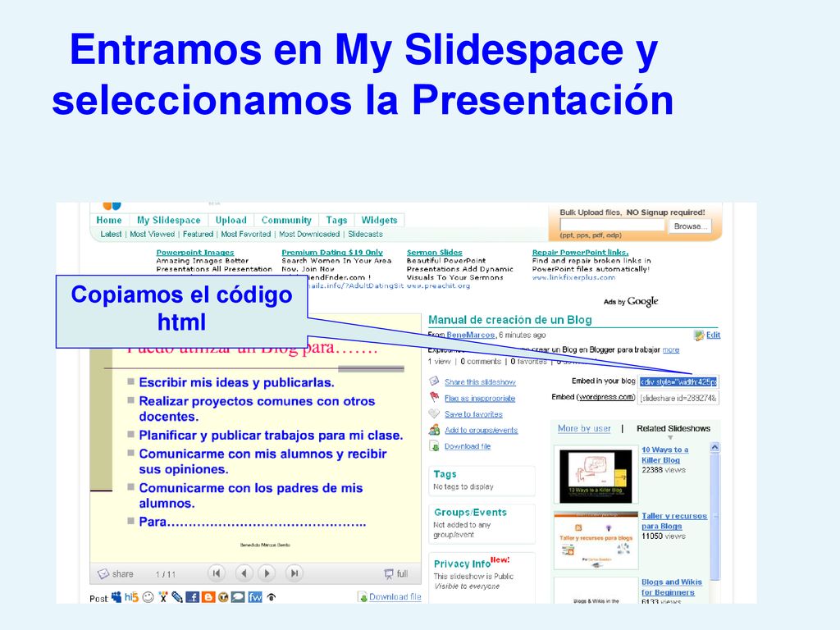Click the Browse button for bulk upload
Viewport: 840px width, 630px height.
pyautogui.click(x=690, y=226)
